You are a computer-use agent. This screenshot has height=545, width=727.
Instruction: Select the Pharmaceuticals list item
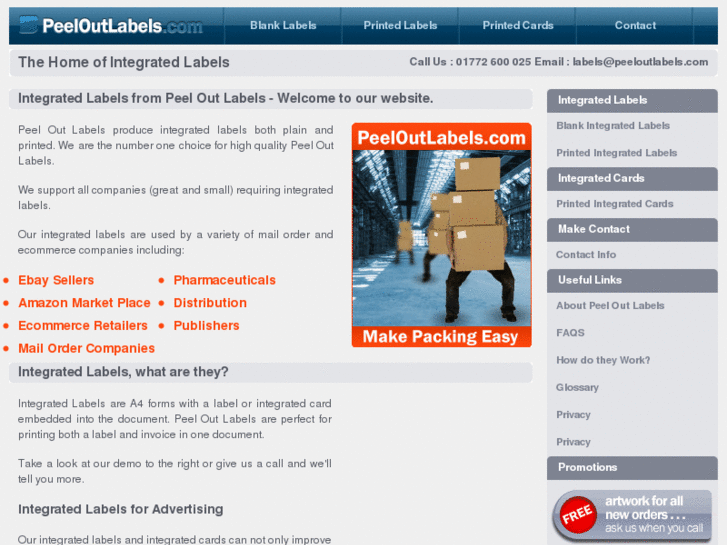click(224, 280)
